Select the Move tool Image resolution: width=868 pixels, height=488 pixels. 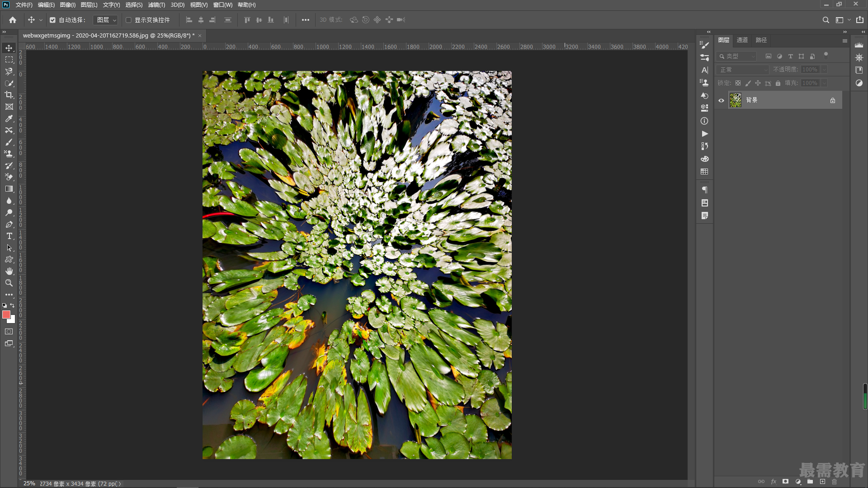coord(9,48)
